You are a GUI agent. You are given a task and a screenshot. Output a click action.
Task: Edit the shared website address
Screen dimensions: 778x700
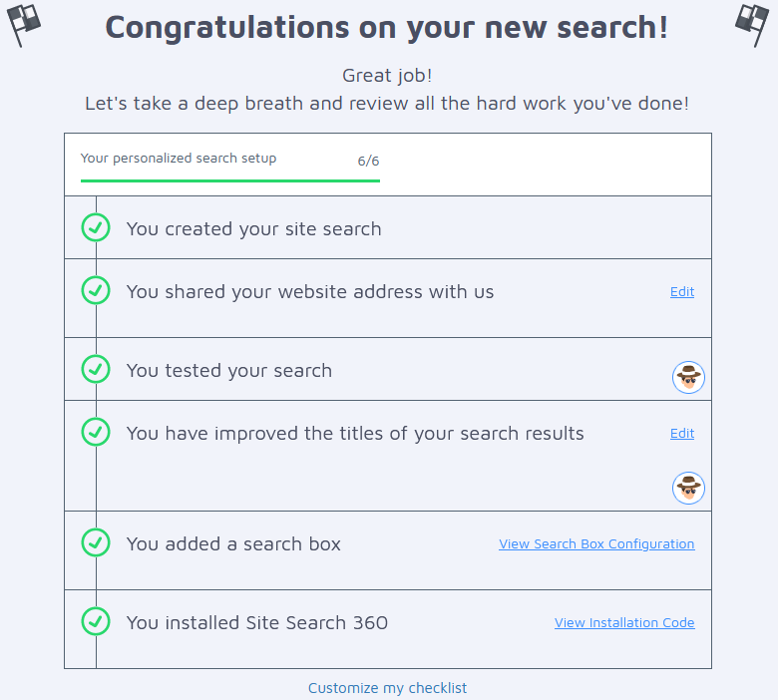pyautogui.click(x=681, y=292)
